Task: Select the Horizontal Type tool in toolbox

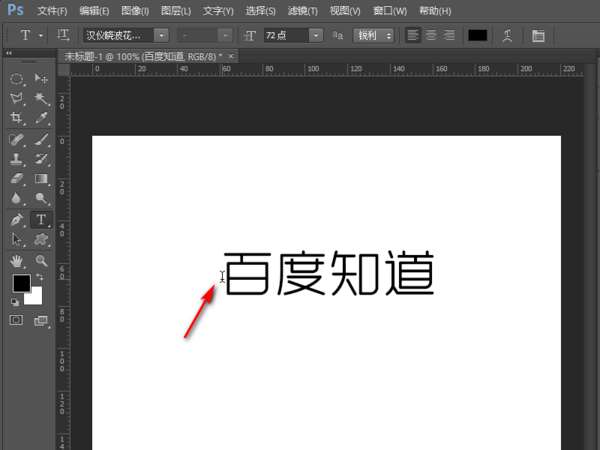Action: (x=41, y=220)
